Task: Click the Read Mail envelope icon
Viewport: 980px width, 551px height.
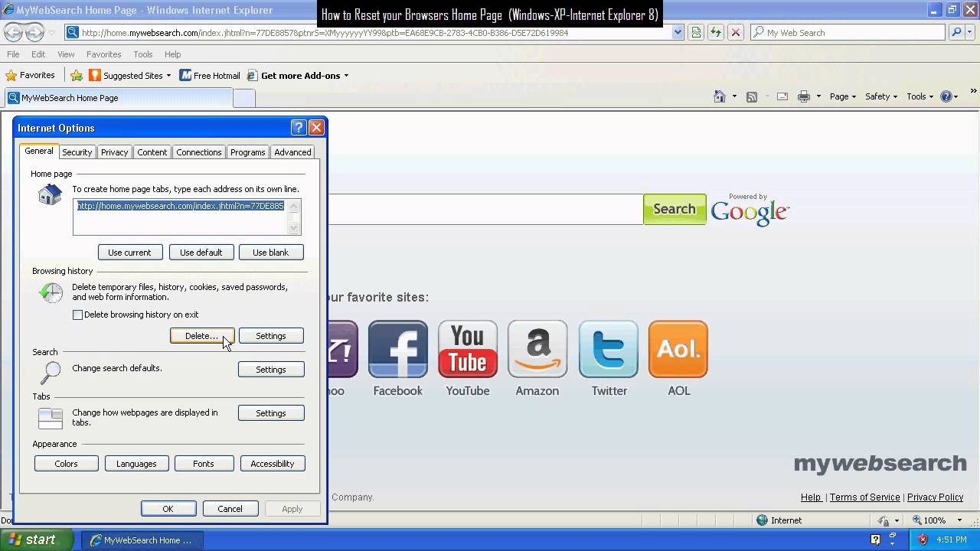Action: pyautogui.click(x=782, y=96)
